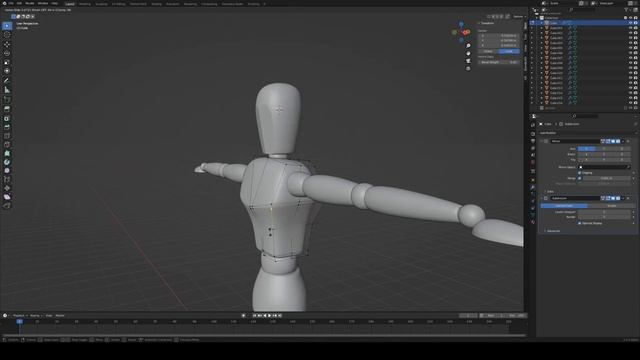
Task: Switch to the Modeling workspace tab
Action: 85,4
